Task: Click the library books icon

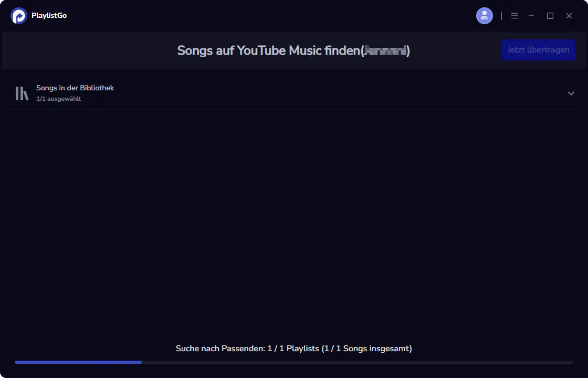Action: click(x=22, y=93)
